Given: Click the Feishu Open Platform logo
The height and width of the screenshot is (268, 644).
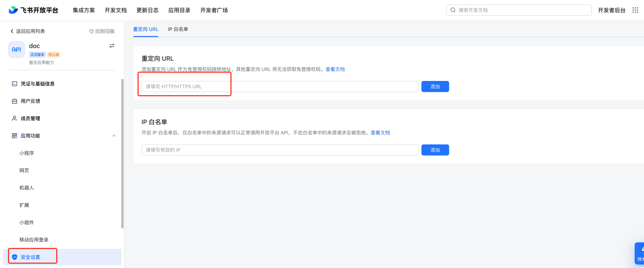Looking at the screenshot, I should [x=33, y=10].
